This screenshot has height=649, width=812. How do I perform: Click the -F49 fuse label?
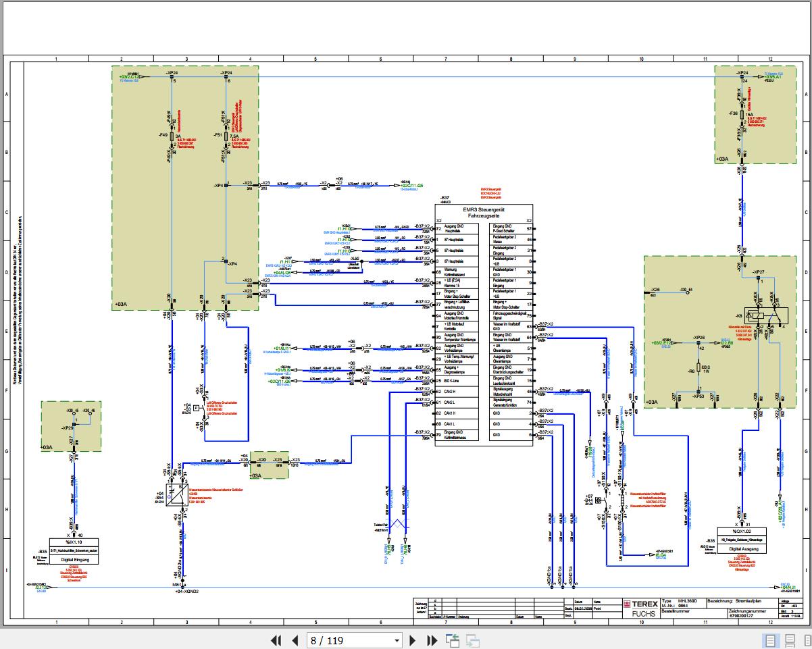(x=162, y=135)
